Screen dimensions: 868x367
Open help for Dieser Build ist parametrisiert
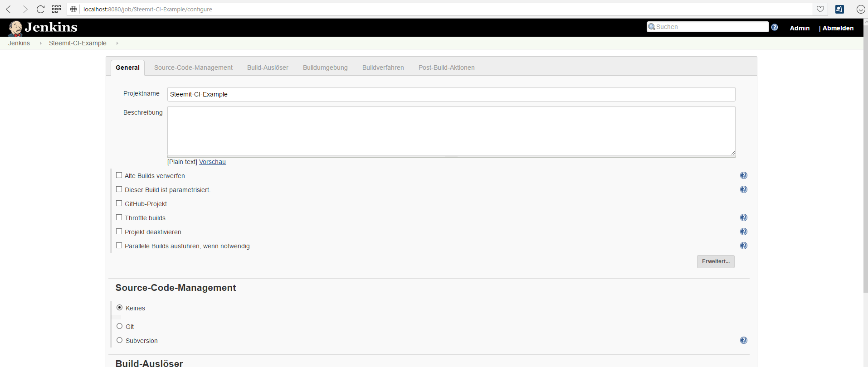(x=744, y=189)
